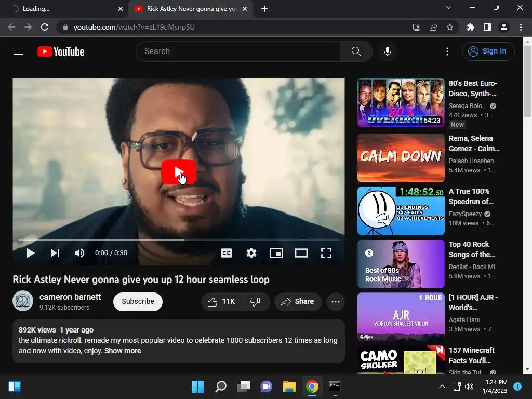This screenshot has height=399, width=532.
Task: Open Camo Shulker Minecraft thumbnail
Action: (x=401, y=360)
